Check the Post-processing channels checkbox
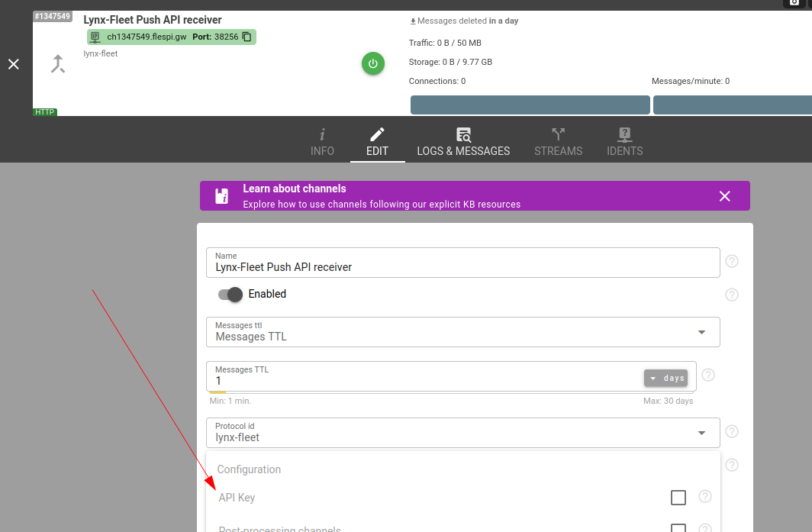Image resolution: width=812 pixels, height=532 pixels. (x=678, y=528)
